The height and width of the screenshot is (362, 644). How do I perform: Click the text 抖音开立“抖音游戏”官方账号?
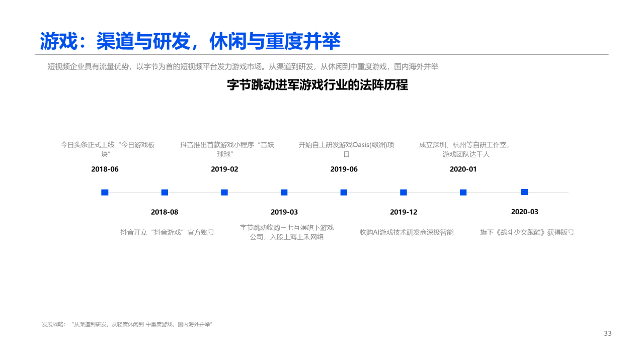pos(167,232)
